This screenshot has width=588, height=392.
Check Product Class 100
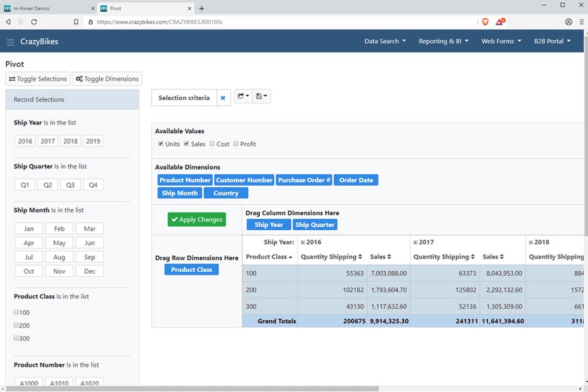[16, 312]
